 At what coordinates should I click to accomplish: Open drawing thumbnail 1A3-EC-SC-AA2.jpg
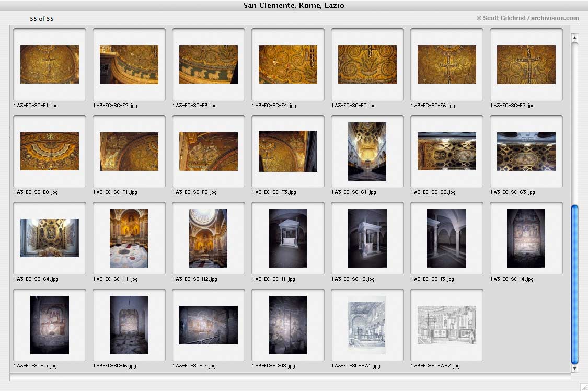tap(447, 325)
